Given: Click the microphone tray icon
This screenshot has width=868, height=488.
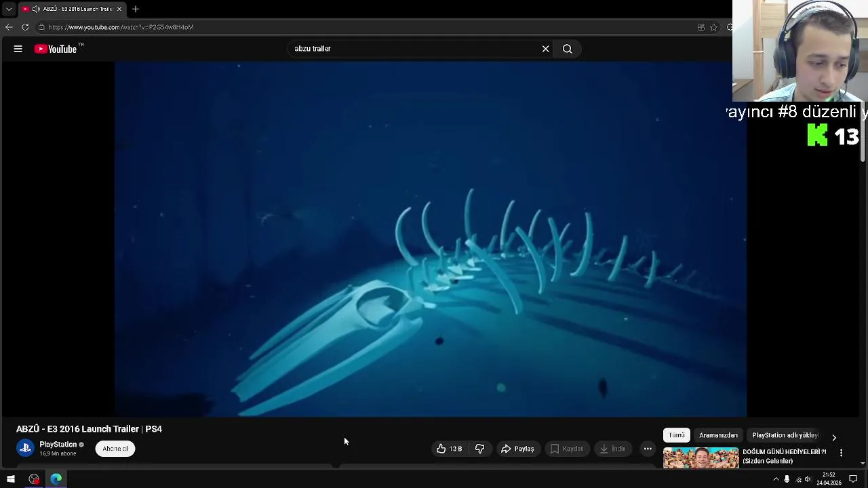Looking at the screenshot, I should [x=787, y=479].
